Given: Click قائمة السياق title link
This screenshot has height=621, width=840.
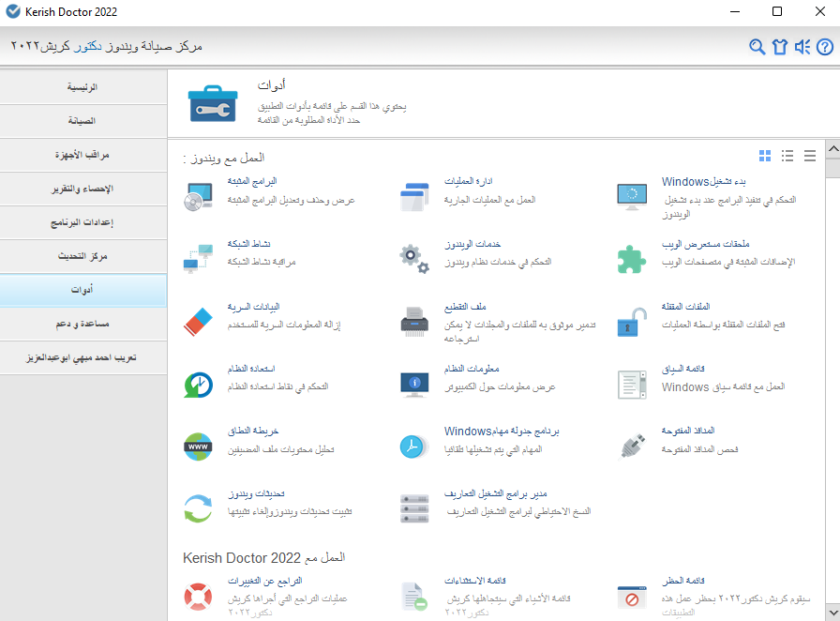Looking at the screenshot, I should [x=683, y=369].
